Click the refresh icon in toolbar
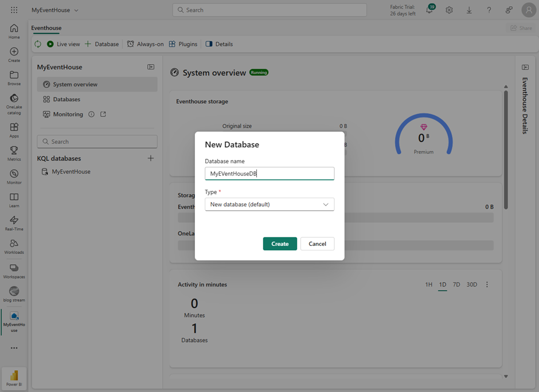 pyautogui.click(x=38, y=44)
